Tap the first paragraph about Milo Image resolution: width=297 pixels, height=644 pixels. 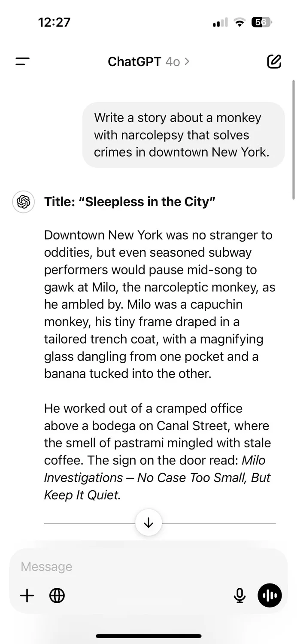[160, 304]
